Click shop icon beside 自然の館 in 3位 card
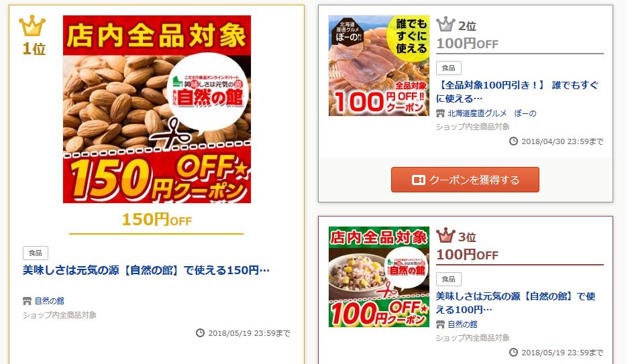The width and height of the screenshot is (634, 364). pos(440,324)
